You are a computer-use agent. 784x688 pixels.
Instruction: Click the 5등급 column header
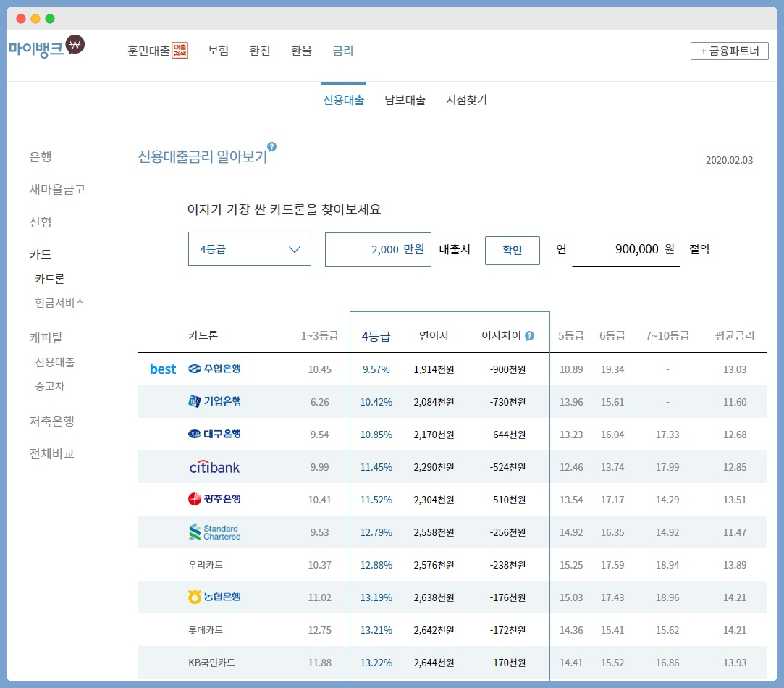pos(571,336)
